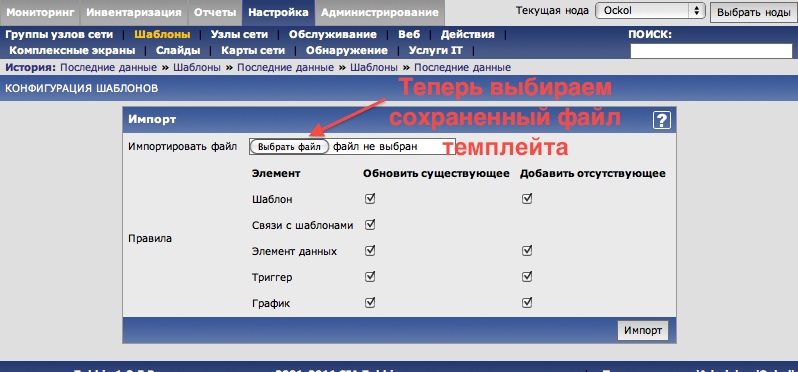The image size is (798, 372).
Task: Toggle Триггер update existing checkbox
Action: pos(370,277)
